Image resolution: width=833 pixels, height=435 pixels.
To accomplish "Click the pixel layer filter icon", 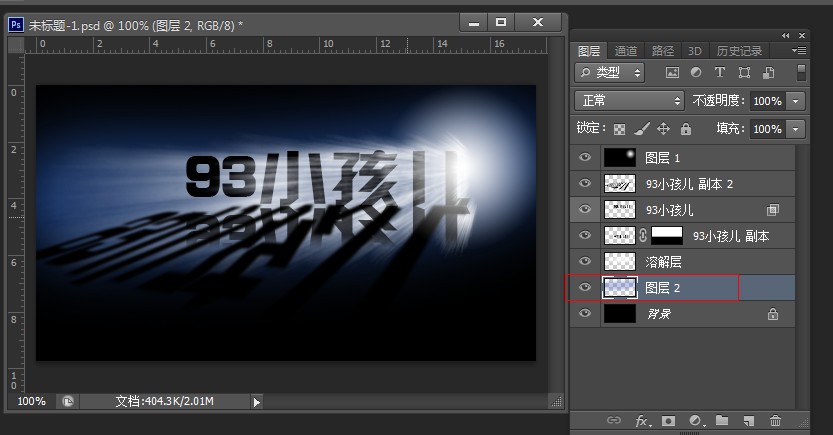I will pos(672,73).
